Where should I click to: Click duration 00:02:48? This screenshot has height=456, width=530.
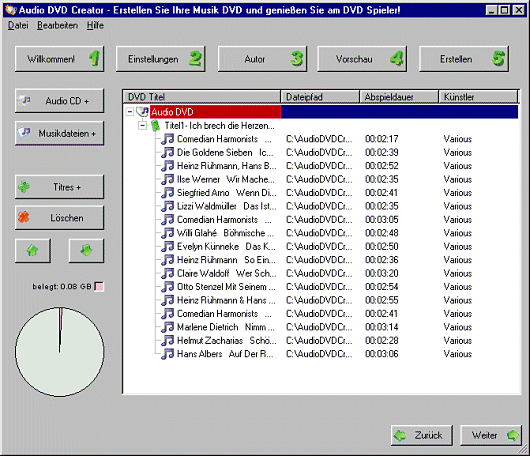tap(382, 233)
